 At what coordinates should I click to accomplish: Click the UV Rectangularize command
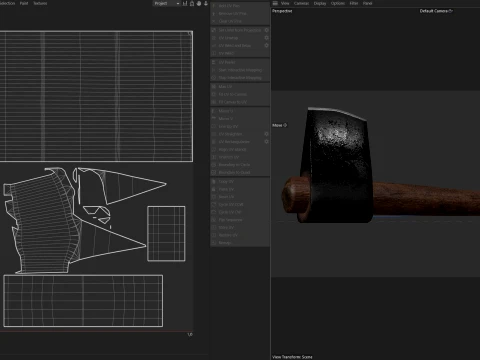point(234,142)
